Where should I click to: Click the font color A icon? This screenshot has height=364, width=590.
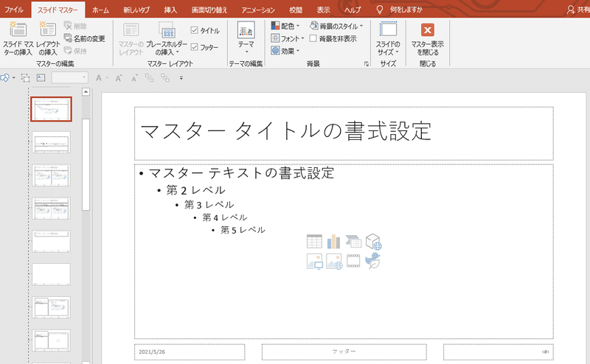99,78
